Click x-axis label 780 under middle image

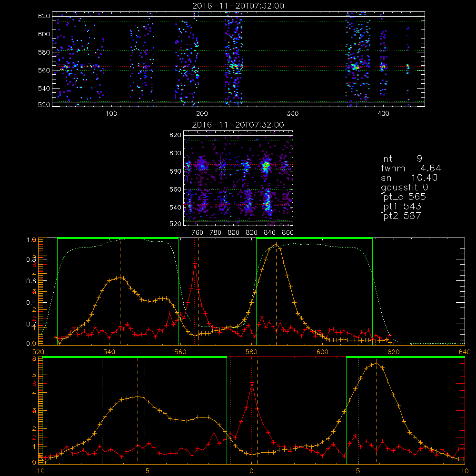click(x=216, y=233)
